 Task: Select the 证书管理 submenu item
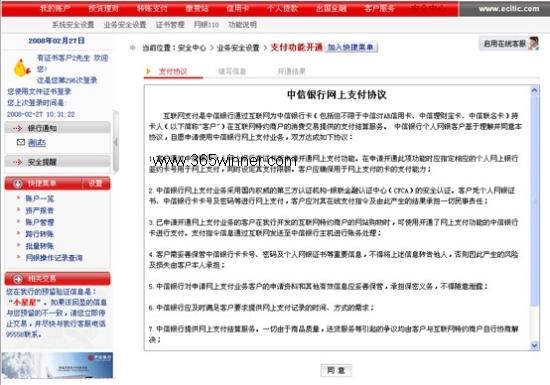point(170,25)
